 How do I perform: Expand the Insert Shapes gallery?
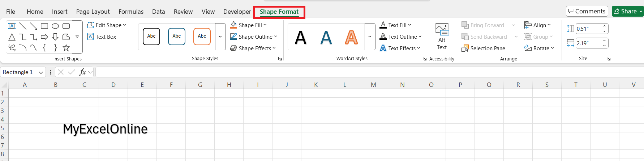click(77, 37)
